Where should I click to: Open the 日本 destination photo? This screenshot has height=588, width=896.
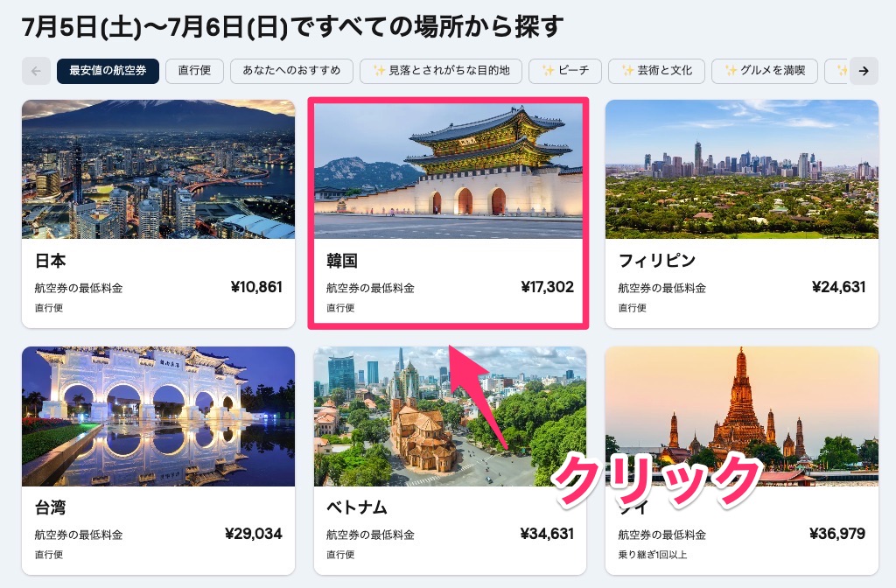point(158,169)
